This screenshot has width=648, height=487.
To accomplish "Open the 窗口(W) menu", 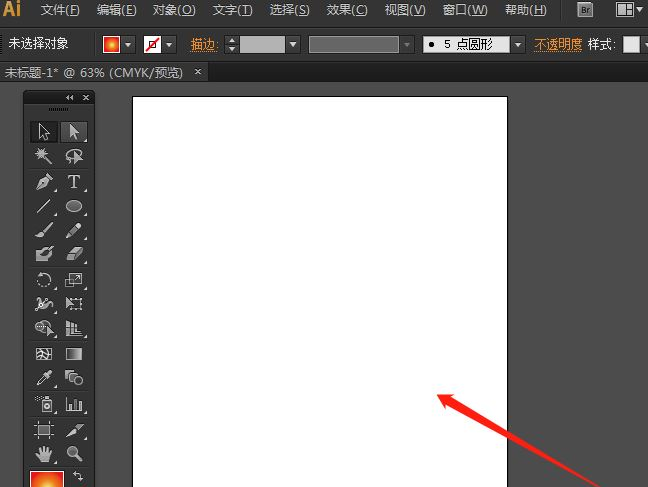I will (x=465, y=10).
